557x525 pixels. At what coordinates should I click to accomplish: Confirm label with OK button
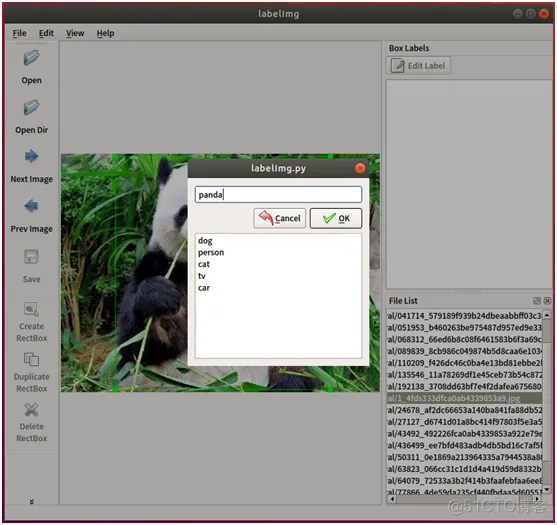[x=336, y=218]
